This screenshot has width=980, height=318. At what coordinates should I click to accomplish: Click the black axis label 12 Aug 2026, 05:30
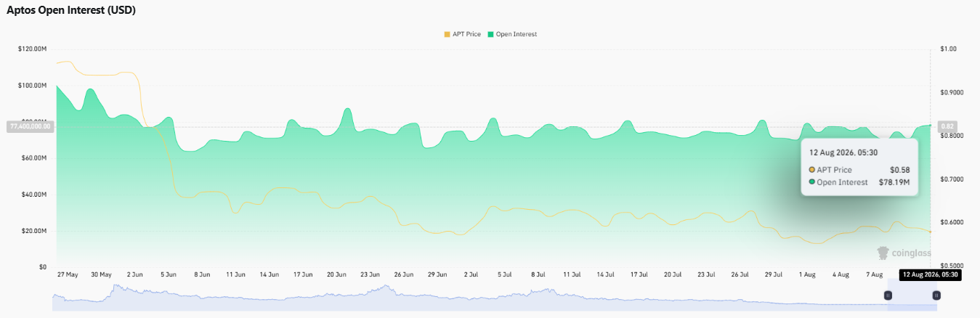[930, 274]
